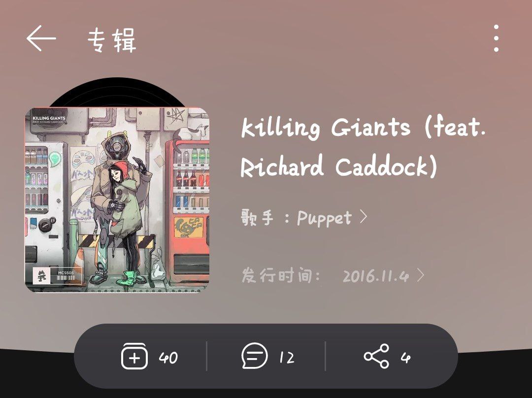The image size is (532, 398).
Task: Click the 专辑 page header label
Action: point(112,40)
